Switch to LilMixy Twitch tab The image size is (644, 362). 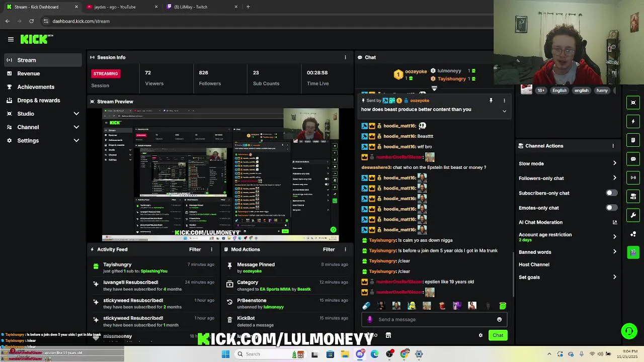[x=202, y=7]
